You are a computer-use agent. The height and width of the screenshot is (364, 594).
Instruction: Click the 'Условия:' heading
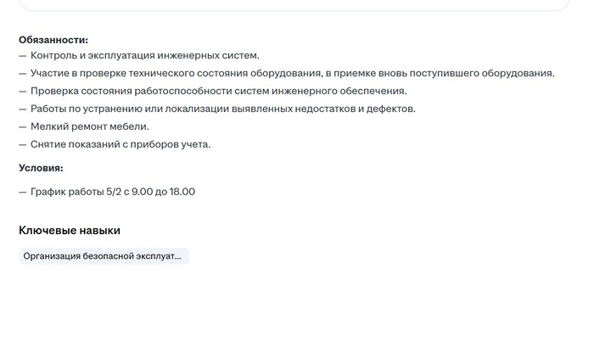[x=41, y=168]
